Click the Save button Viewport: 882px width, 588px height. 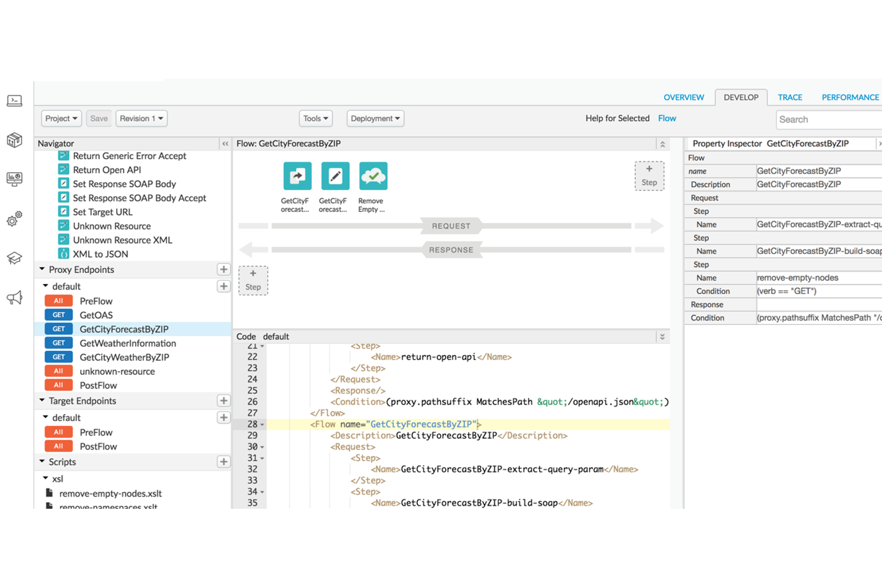(98, 118)
